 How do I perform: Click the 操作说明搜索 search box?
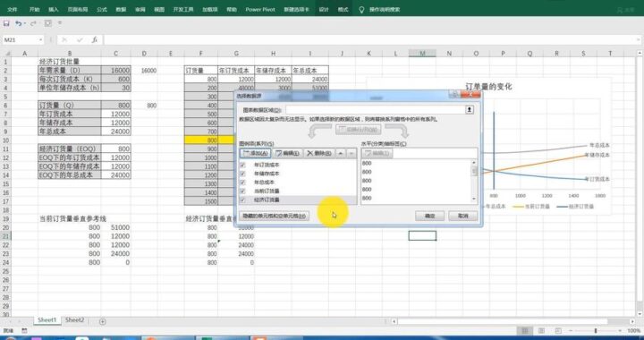(x=385, y=9)
